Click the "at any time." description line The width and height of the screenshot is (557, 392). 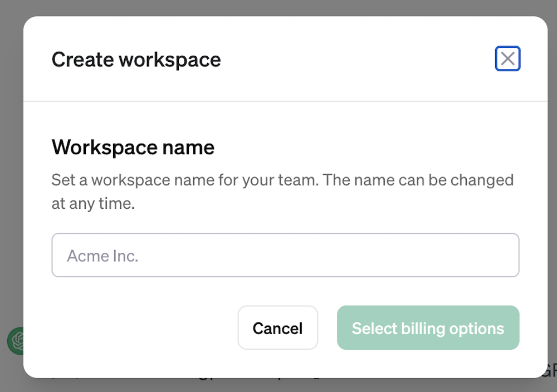coord(93,204)
